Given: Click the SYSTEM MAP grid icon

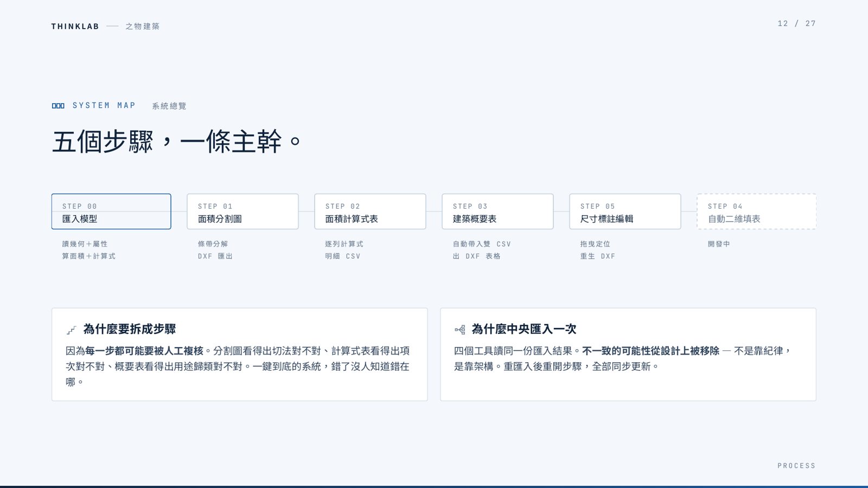Looking at the screenshot, I should point(58,106).
